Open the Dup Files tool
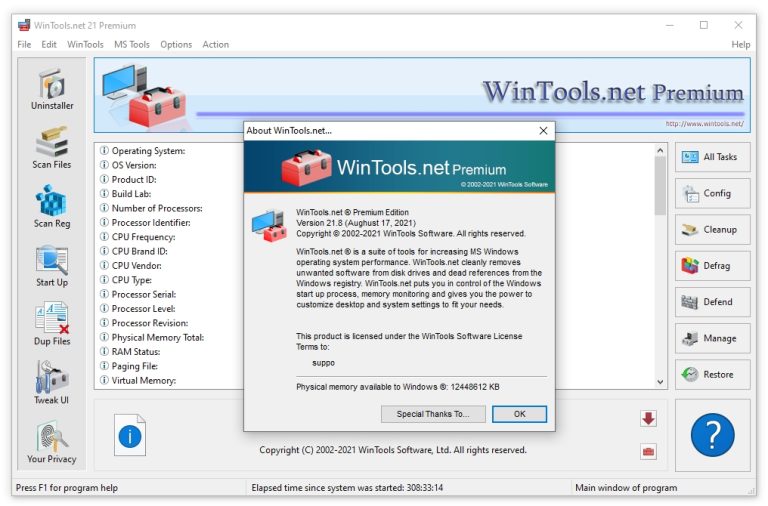The height and width of the screenshot is (506, 768). (x=51, y=325)
